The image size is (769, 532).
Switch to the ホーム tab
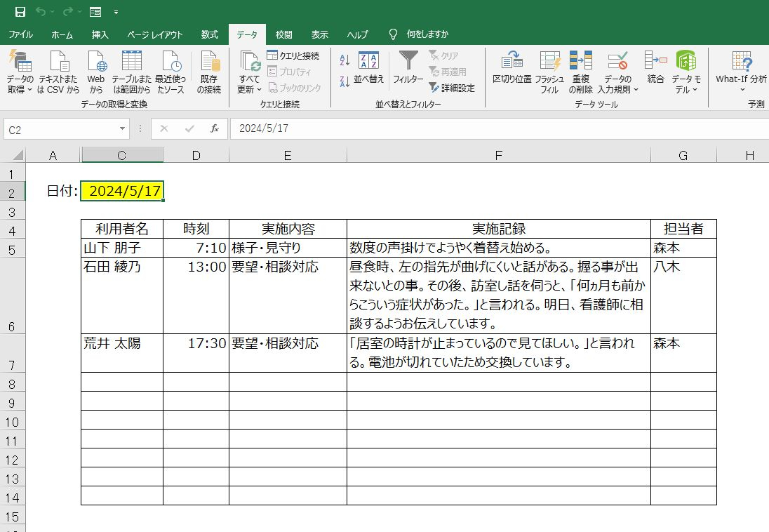[62, 34]
